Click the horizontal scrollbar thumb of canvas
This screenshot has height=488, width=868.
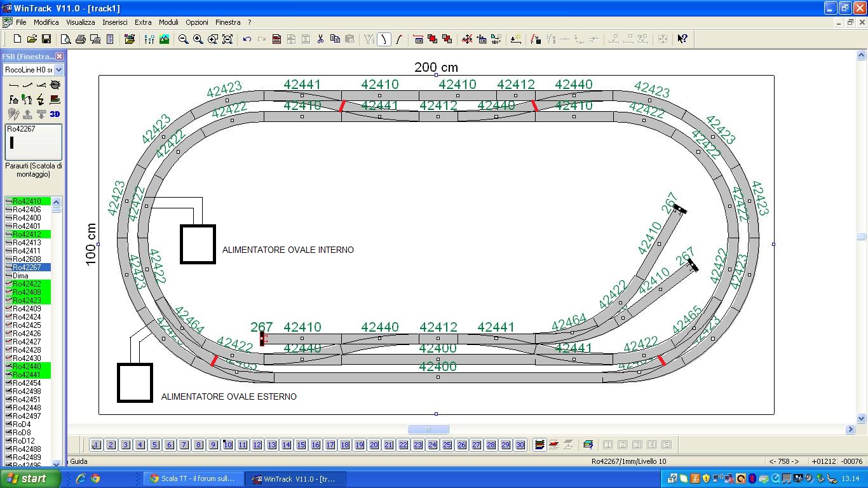pyautogui.click(x=428, y=430)
